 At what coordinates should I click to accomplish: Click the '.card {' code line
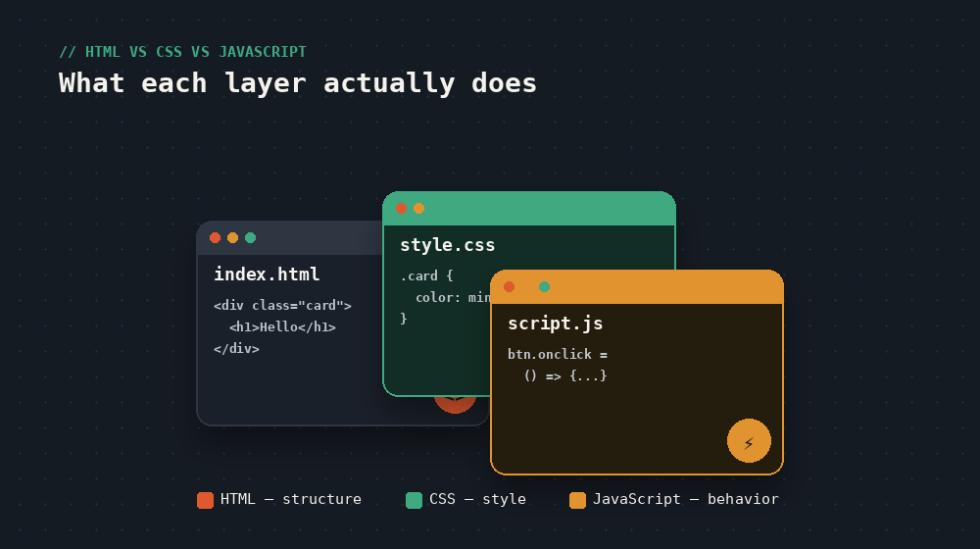[x=427, y=275]
